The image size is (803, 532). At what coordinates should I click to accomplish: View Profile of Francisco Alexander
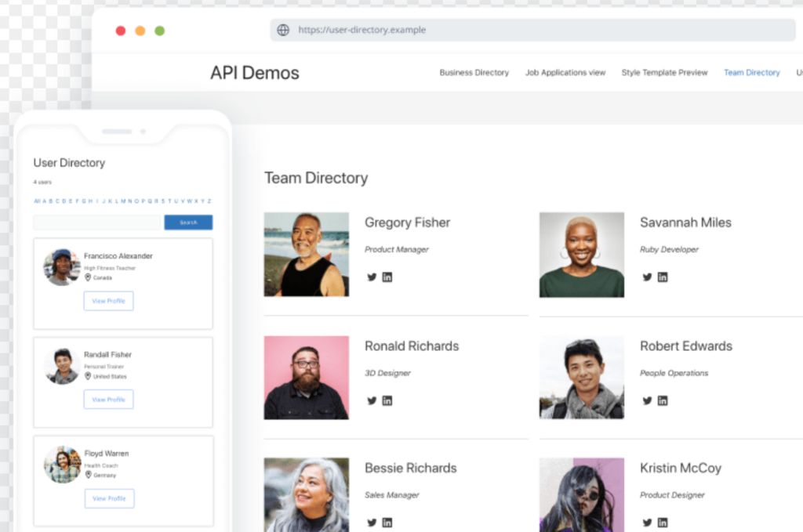(x=108, y=301)
